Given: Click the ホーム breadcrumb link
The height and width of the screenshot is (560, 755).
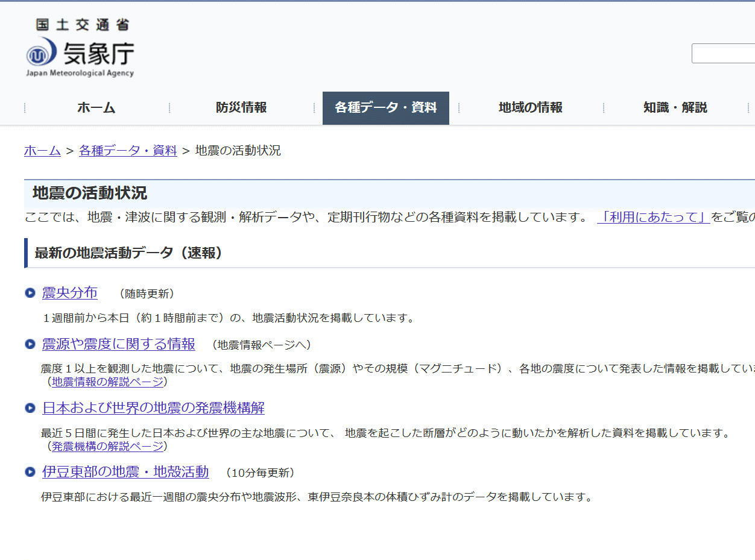Looking at the screenshot, I should click(42, 151).
